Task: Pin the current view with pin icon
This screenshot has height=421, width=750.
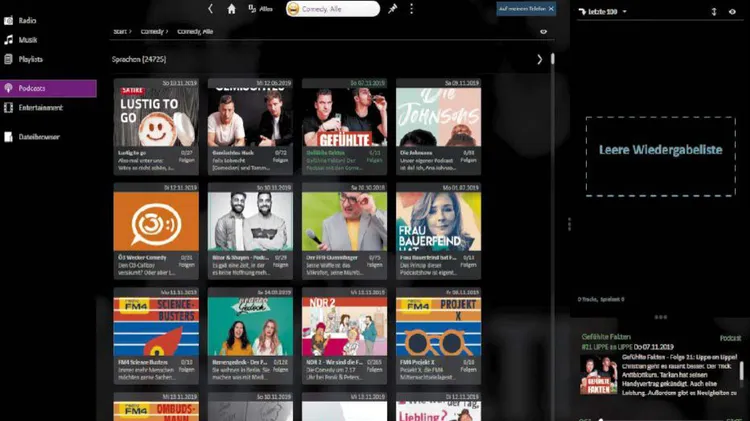Action: click(x=393, y=9)
